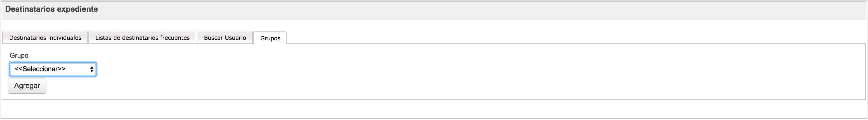This screenshot has width=868, height=120.
Task: Click the <<Seleccionar>> placeholder text
Action: (40, 69)
